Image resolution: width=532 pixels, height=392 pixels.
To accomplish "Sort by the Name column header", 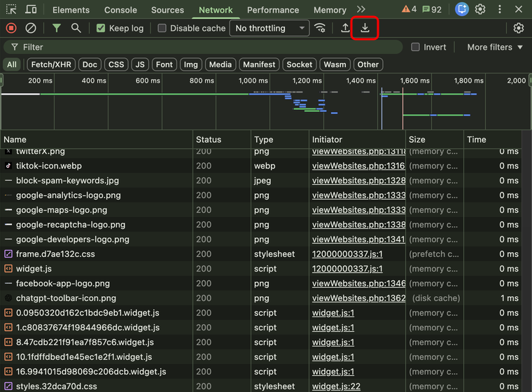I will tap(97, 139).
